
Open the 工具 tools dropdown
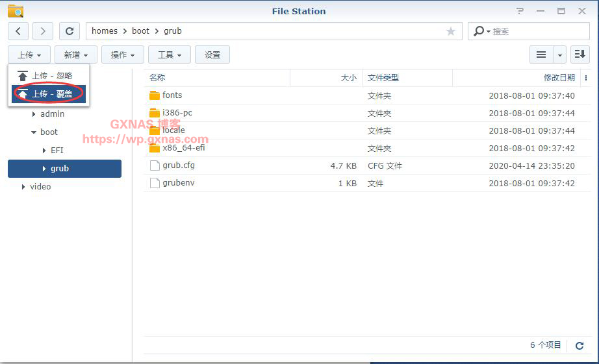[x=170, y=55]
